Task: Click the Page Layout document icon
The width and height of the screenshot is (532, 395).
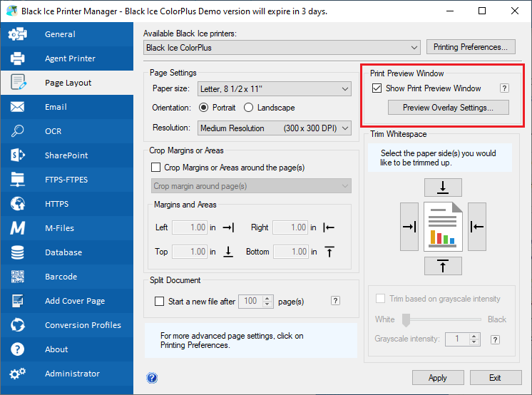Action: pyautogui.click(x=19, y=83)
